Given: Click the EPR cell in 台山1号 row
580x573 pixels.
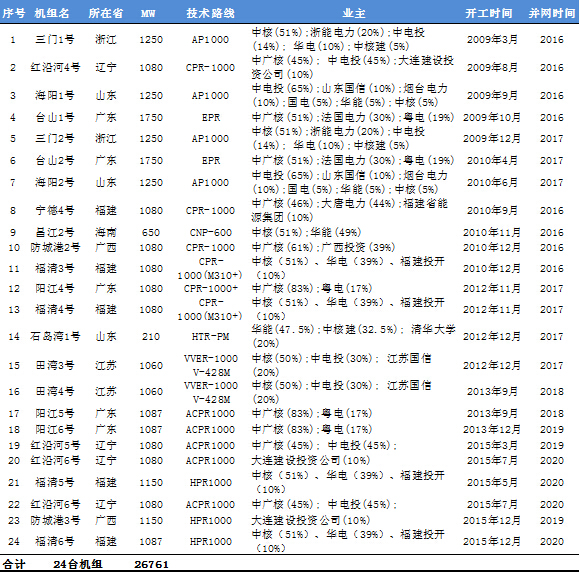Looking at the screenshot, I should 211,118.
